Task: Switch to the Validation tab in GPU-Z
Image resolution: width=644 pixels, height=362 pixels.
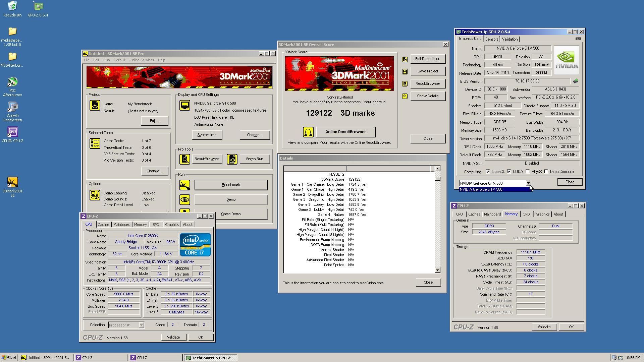Action: 509,39
